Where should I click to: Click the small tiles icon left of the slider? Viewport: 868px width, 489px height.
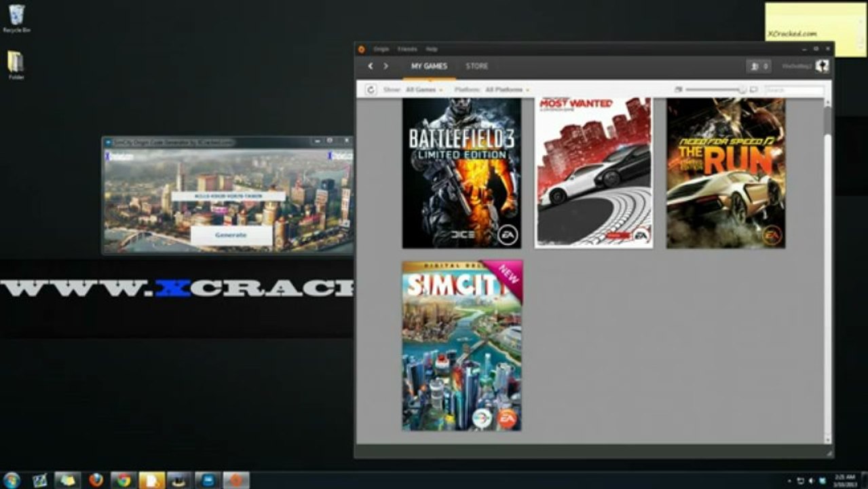(678, 90)
